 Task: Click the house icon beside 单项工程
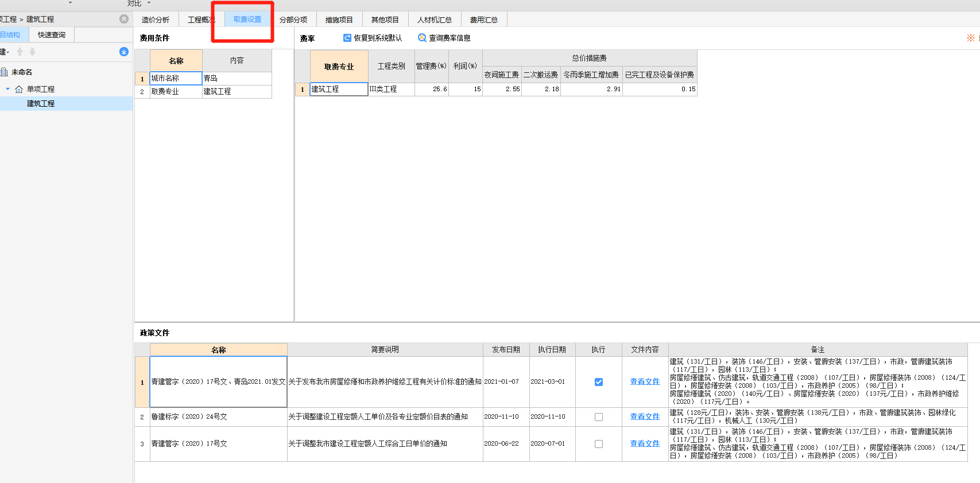19,89
